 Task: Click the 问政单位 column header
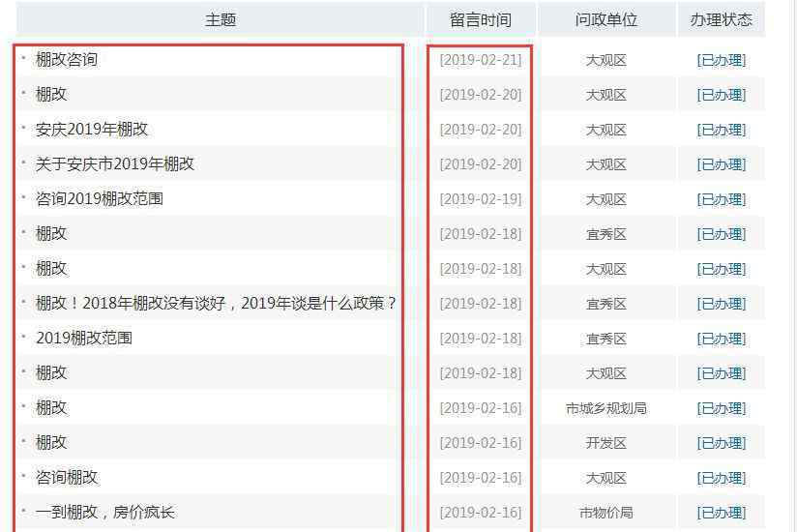(605, 19)
